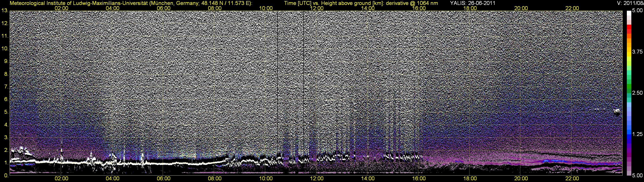The image size is (644, 182).
Task: Click the 10 km height axis label
Action: (5, 49)
